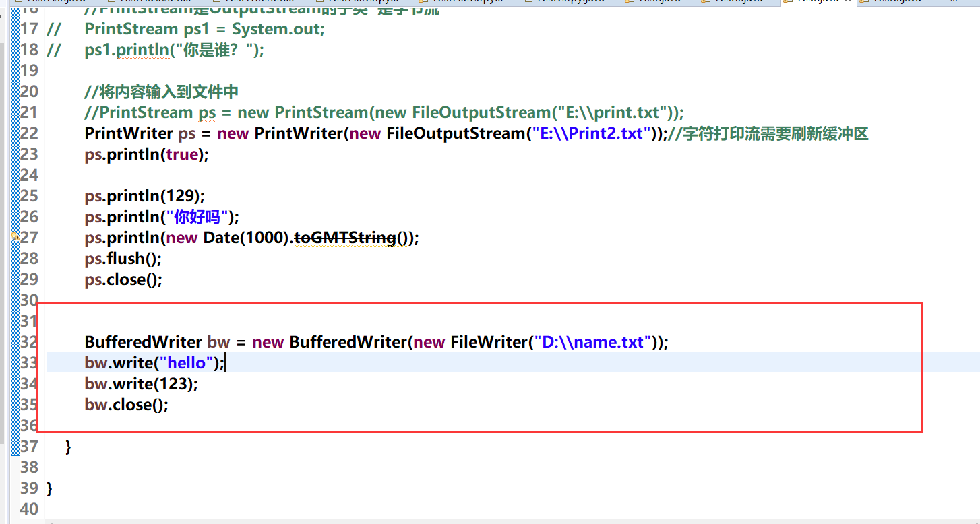The width and height of the screenshot is (980, 524).
Task: Click line number 19 in the gutter
Action: tap(28, 71)
